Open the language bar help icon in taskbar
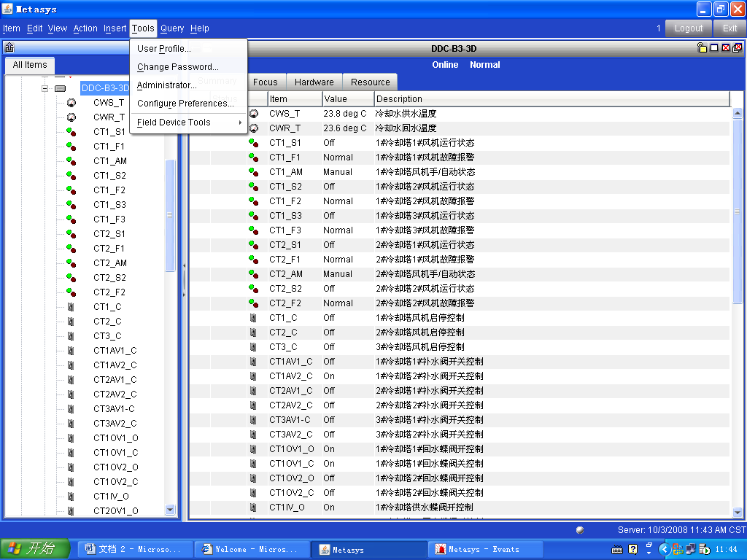Image resolution: width=747 pixels, height=560 pixels. coord(633,549)
